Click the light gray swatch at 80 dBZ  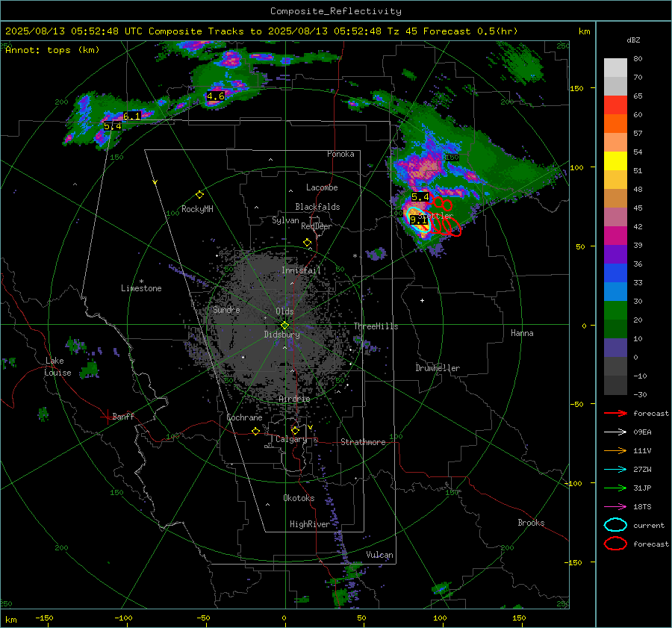[x=615, y=68]
